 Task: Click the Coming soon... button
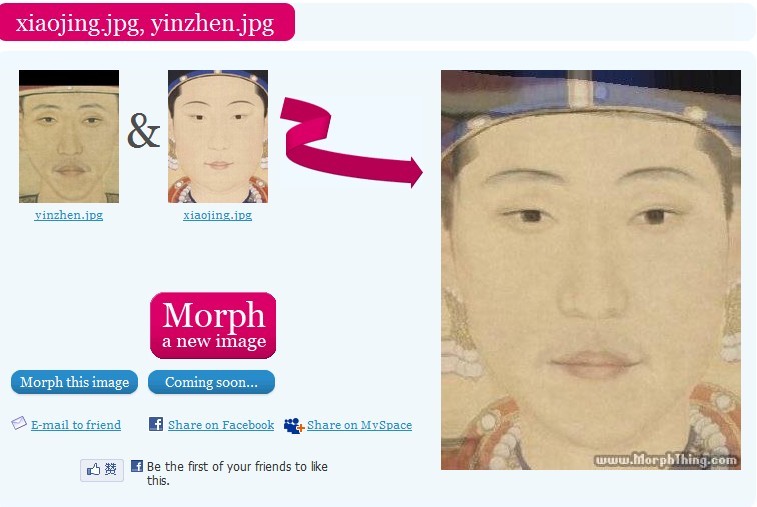coord(211,382)
